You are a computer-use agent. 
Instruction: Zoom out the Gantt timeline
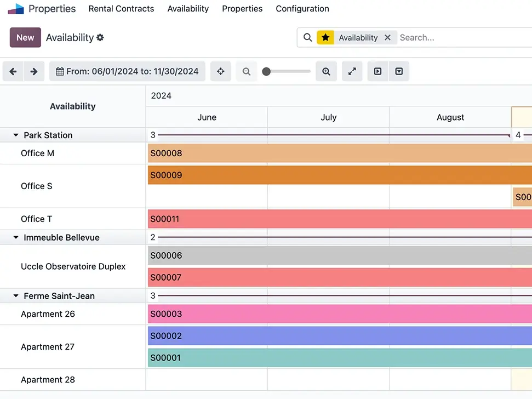pos(247,71)
